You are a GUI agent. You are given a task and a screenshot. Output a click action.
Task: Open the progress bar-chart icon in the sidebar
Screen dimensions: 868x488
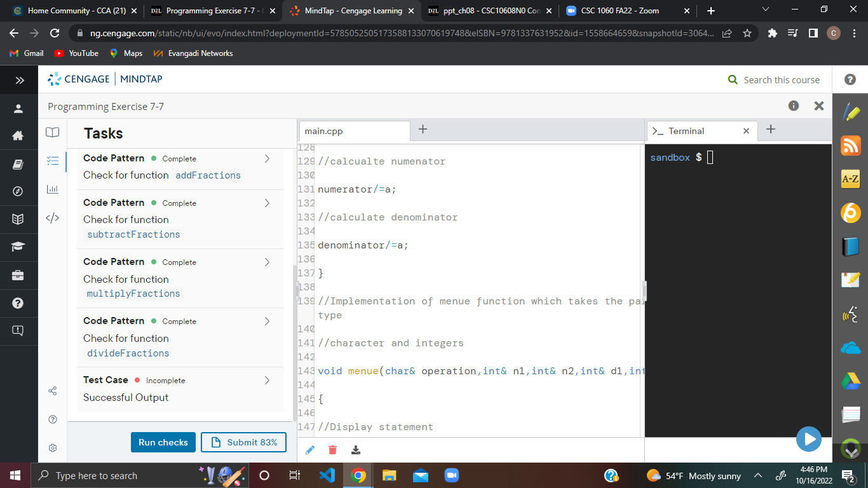click(x=53, y=189)
